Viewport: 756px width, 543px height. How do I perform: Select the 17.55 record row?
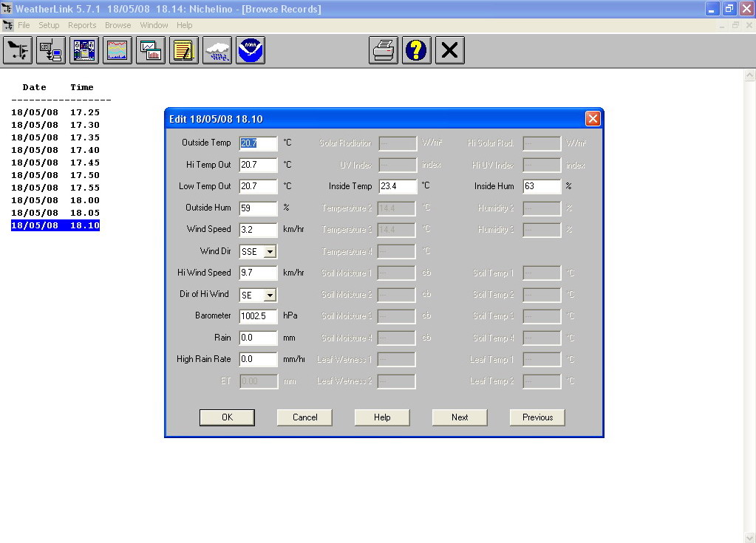55,188
